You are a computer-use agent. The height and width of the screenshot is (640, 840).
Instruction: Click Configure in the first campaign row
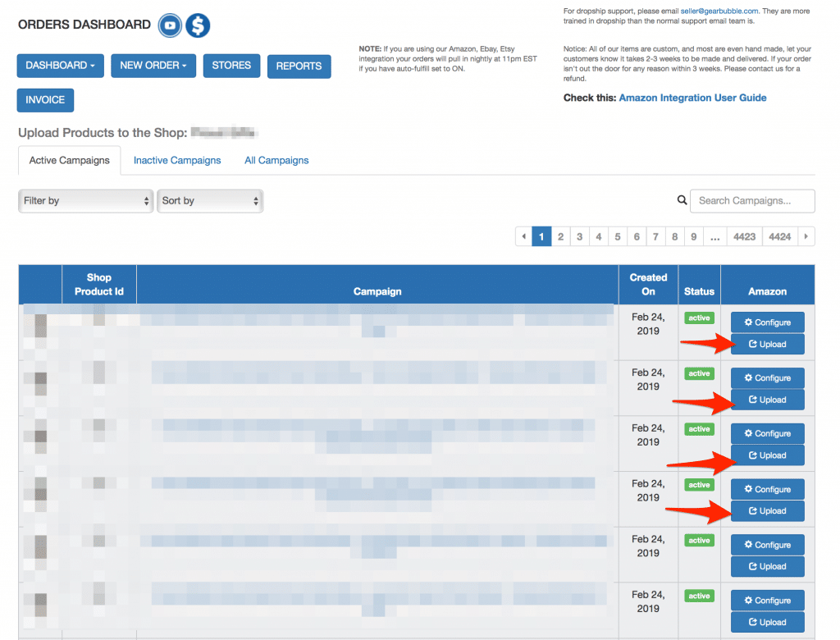[767, 322]
